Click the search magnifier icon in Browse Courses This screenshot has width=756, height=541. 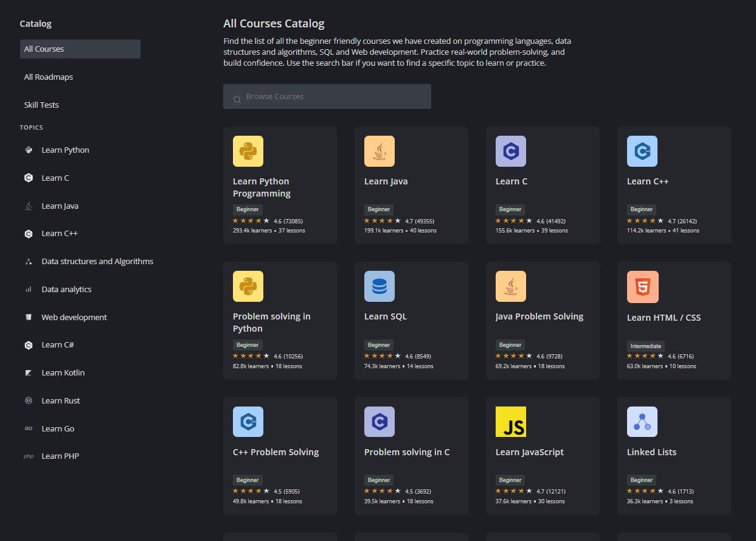point(237,97)
